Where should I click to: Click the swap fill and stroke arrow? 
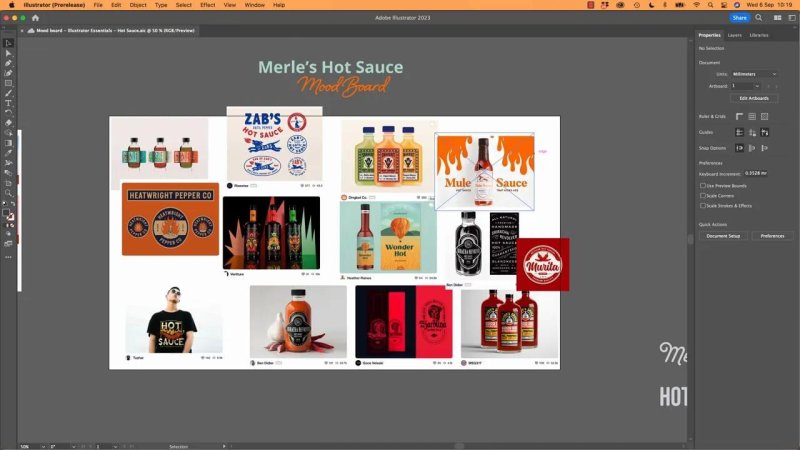point(13,204)
